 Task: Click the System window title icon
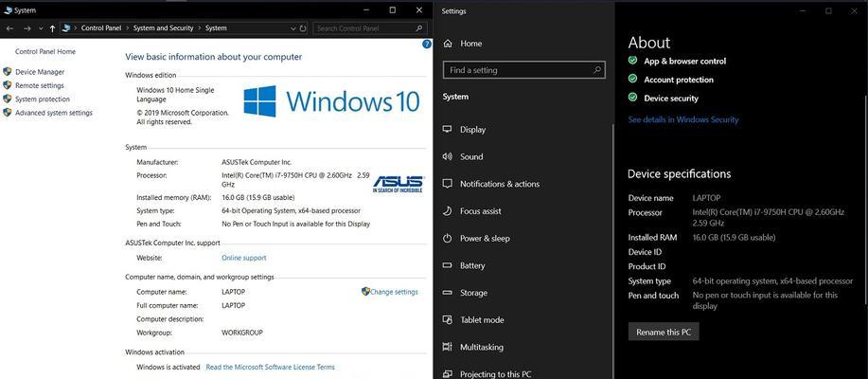pyautogui.click(x=8, y=10)
